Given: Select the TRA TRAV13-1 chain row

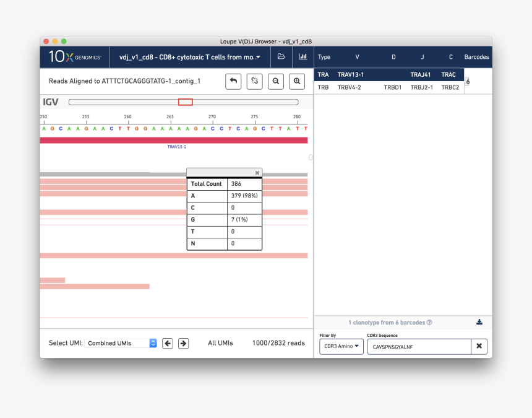Looking at the screenshot, I should (x=388, y=75).
